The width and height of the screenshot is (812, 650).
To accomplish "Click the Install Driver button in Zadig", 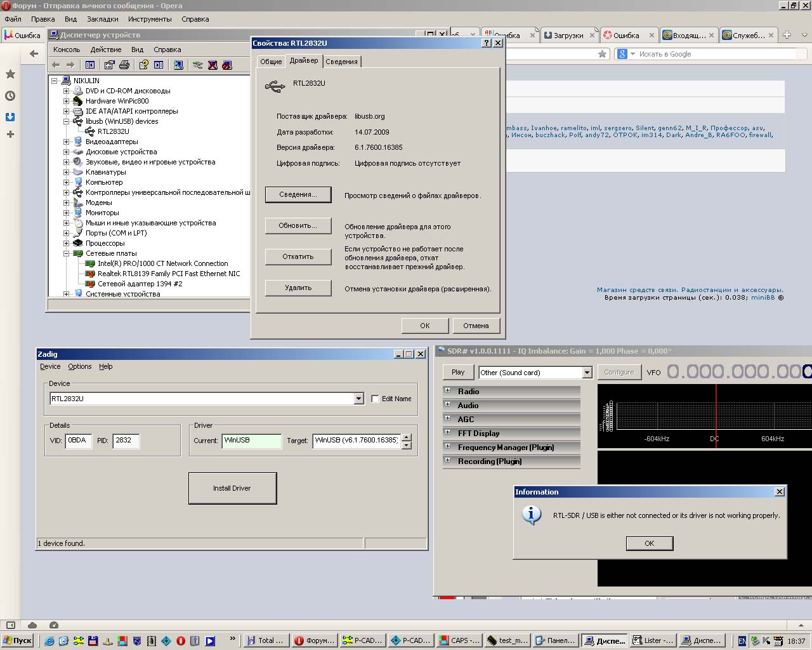I will pos(232,488).
